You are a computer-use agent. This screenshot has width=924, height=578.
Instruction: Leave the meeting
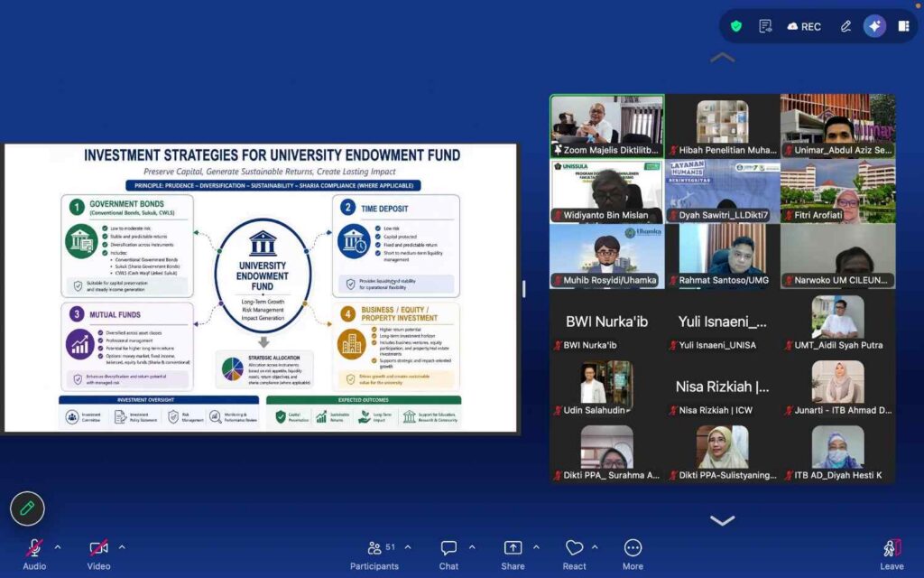[x=892, y=555]
